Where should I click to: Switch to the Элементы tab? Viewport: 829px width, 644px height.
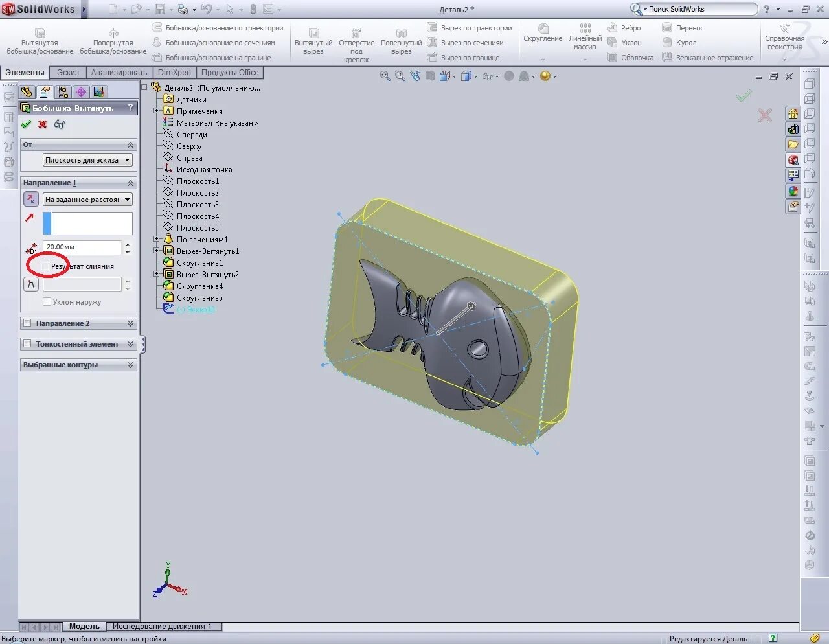(25, 73)
